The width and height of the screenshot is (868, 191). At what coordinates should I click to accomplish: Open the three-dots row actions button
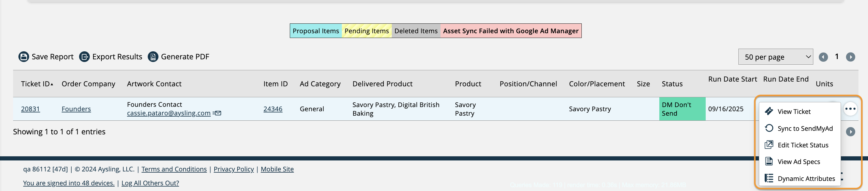click(850, 109)
